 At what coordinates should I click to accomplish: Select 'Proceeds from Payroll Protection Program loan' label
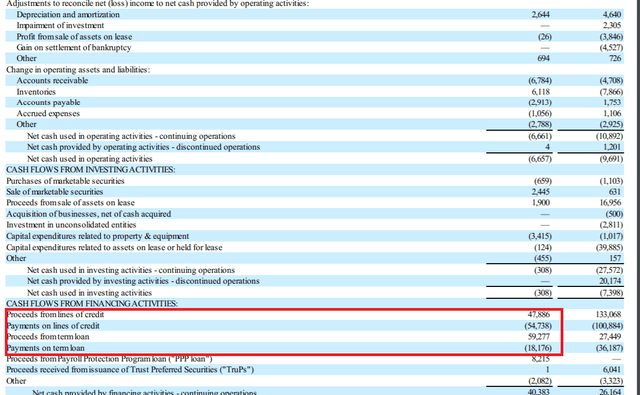point(109,359)
